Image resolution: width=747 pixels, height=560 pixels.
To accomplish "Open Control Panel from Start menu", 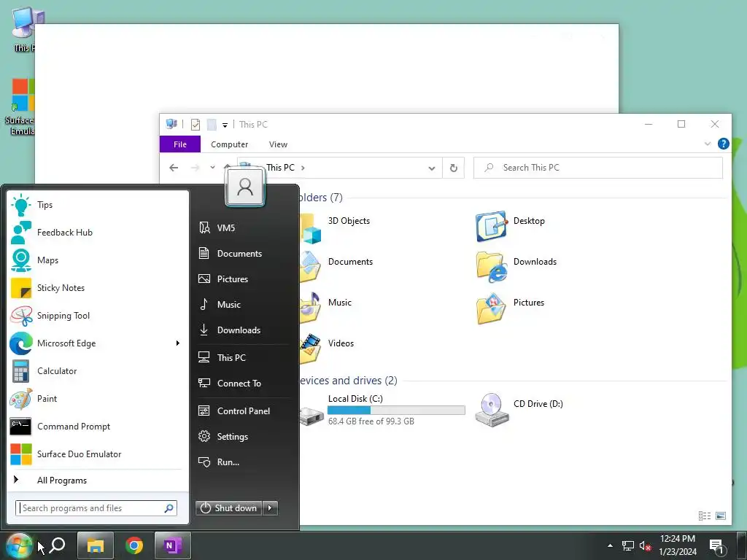I will coord(243,411).
